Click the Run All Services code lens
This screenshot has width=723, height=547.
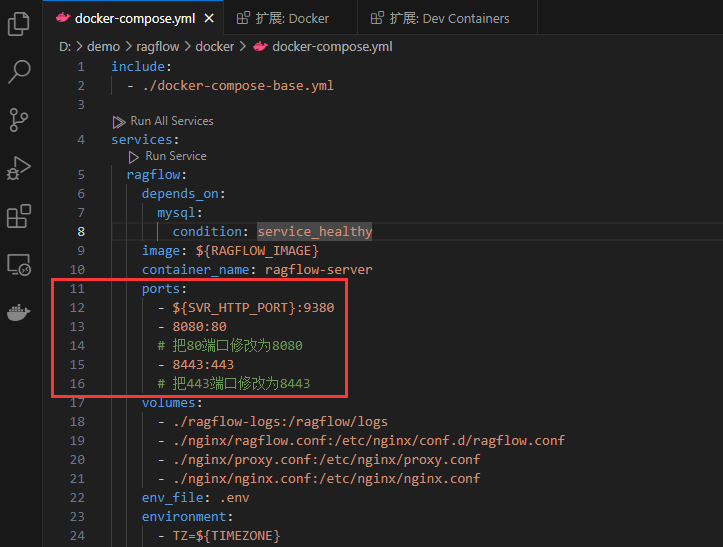172,121
